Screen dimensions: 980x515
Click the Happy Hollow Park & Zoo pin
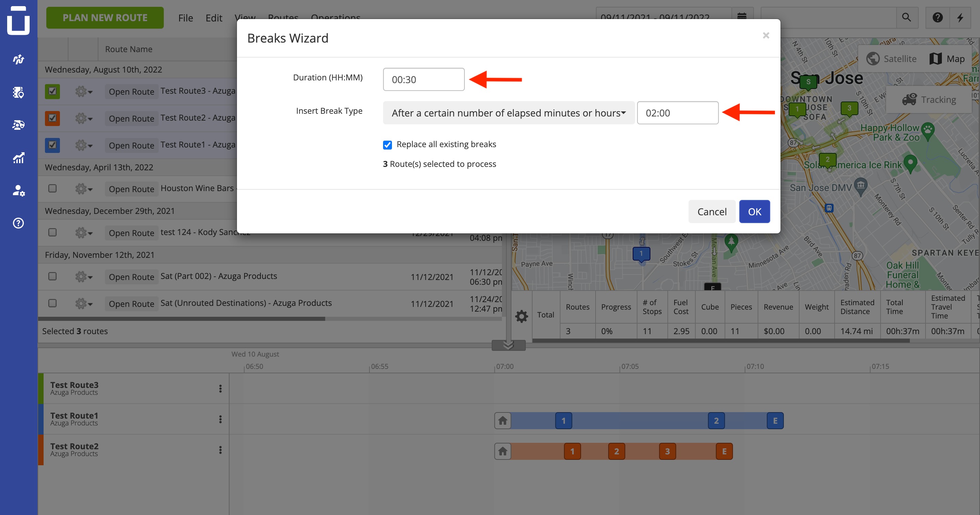(x=928, y=131)
